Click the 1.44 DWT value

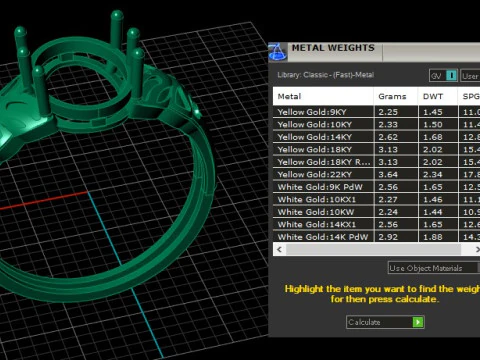tap(433, 212)
